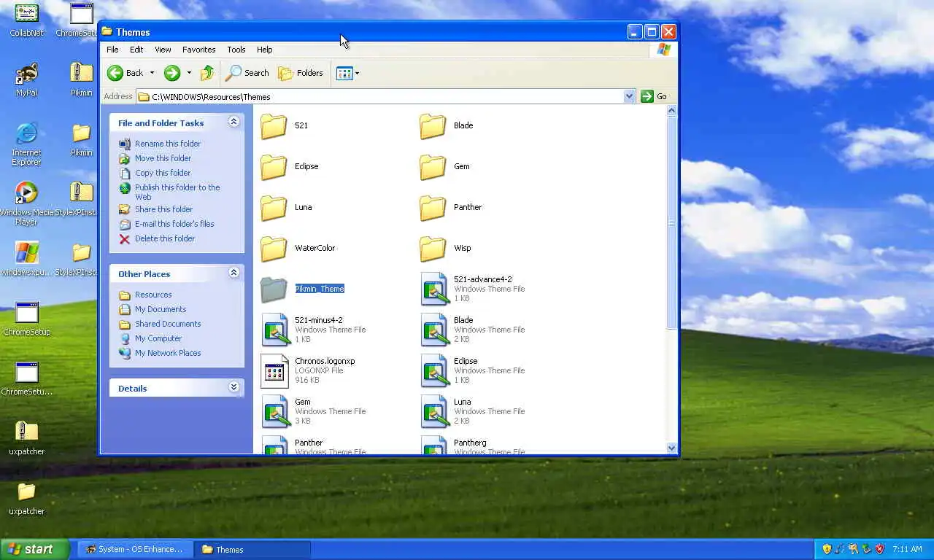Switch to System - OS Enhance taskbar button
This screenshot has width=934, height=560.
click(135, 549)
